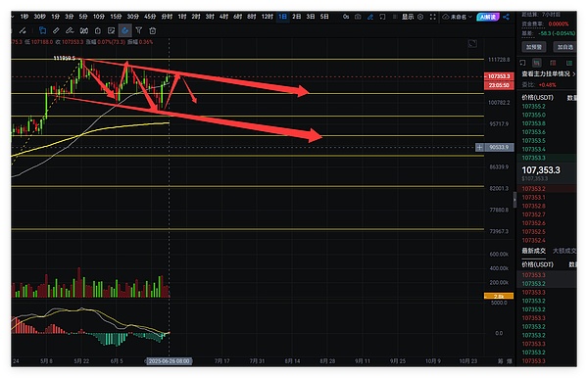The height and width of the screenshot is (378, 588).
Task: Click the vertical panel divider handle
Action: 514,200
